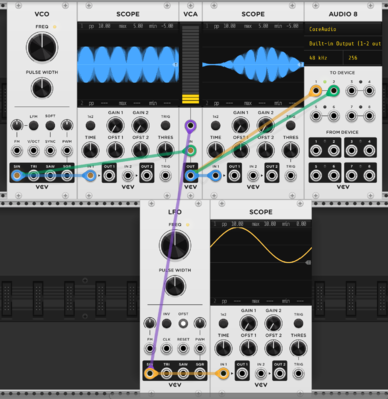Click IN 2 jack on Scope beside VCO
The height and width of the screenshot is (399, 388).
pos(128,176)
